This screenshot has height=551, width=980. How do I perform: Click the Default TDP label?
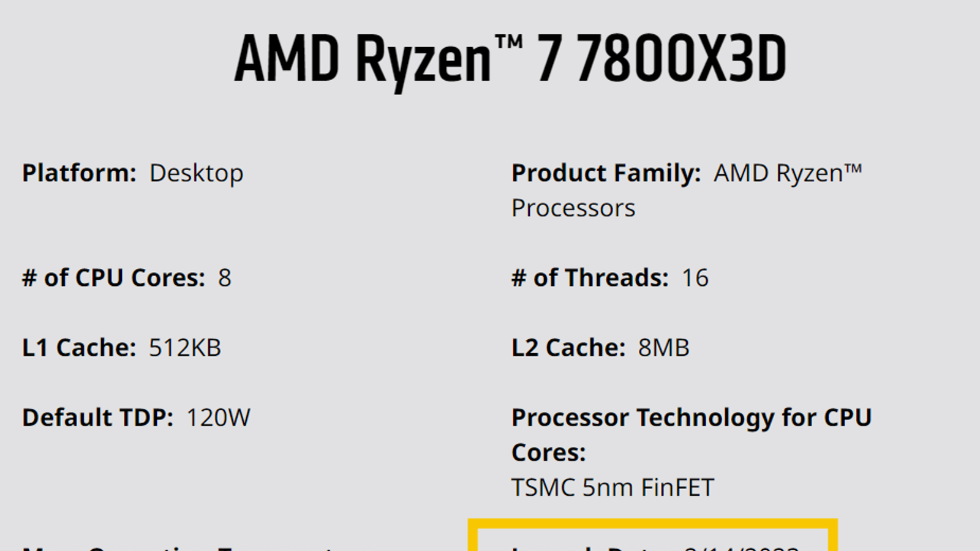98,418
